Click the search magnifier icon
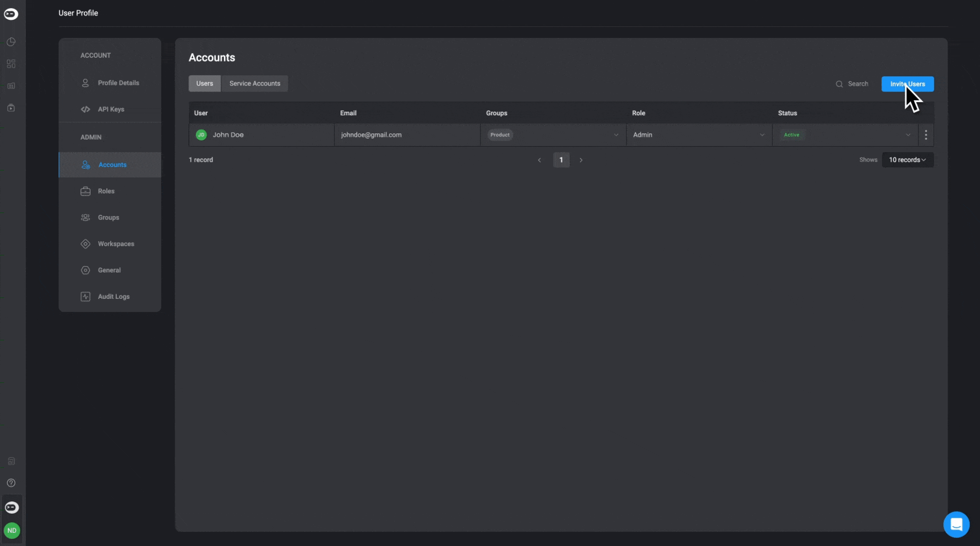Screen dimensions: 980x546 point(839,84)
